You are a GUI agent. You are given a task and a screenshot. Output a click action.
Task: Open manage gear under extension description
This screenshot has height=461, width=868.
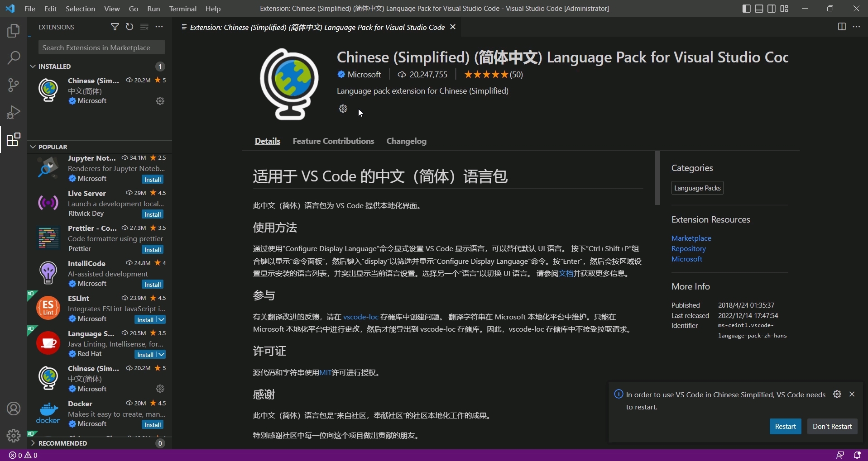coord(343,109)
